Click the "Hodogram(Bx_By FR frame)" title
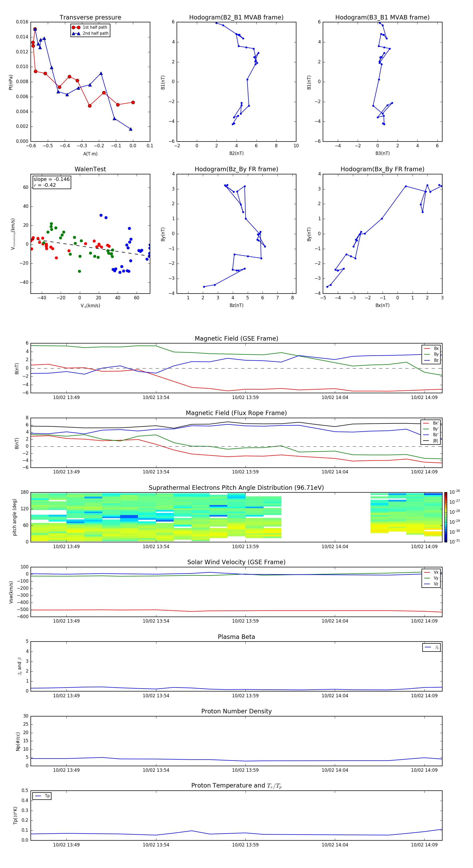The image size is (473, 868). point(382,169)
